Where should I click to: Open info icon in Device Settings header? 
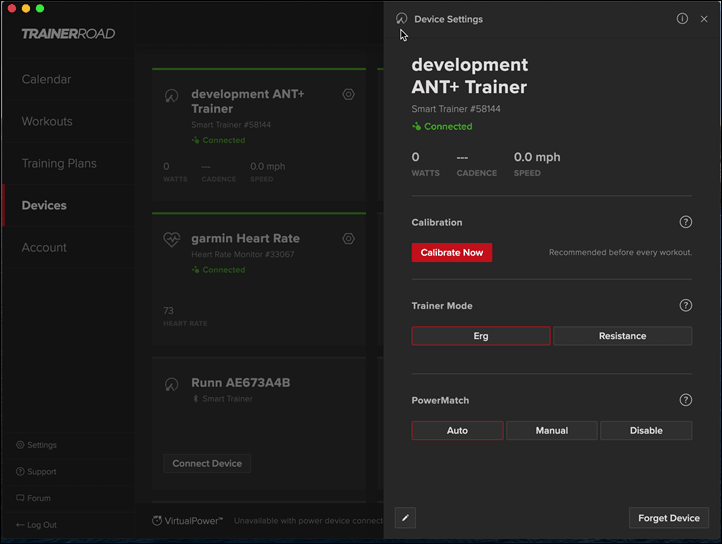tap(682, 18)
